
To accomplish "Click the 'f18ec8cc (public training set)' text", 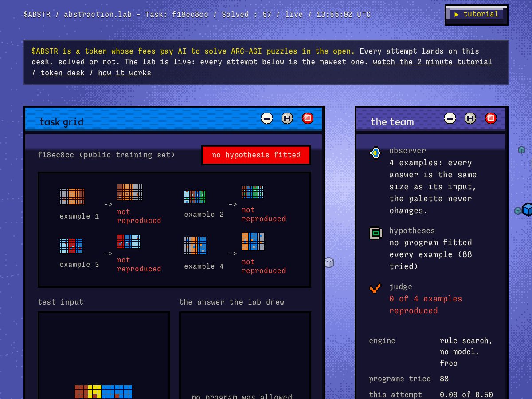I will coord(106,155).
